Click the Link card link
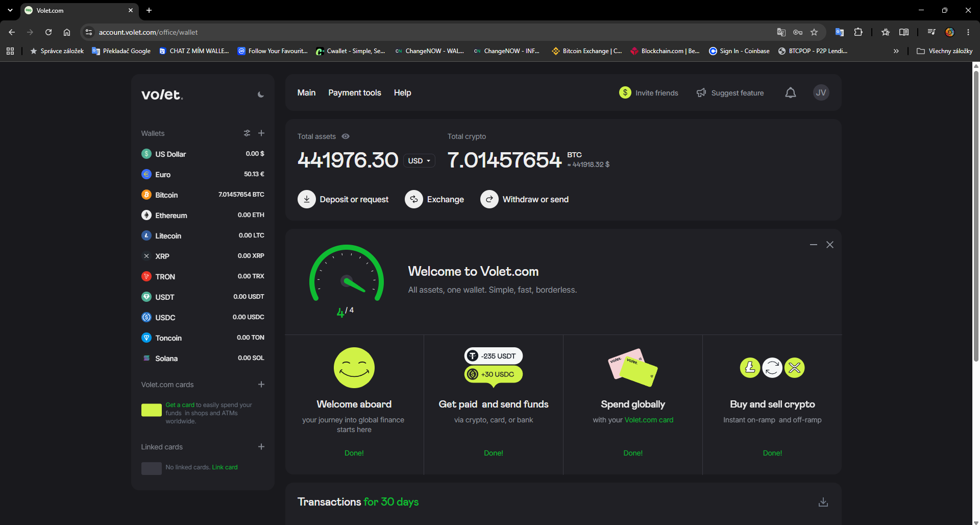The image size is (980, 525). [225, 467]
